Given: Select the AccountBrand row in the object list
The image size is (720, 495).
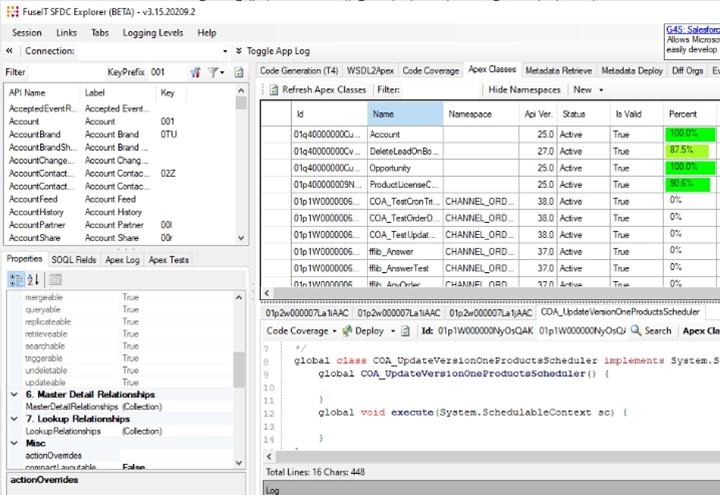Looking at the screenshot, I should tap(121, 135).
